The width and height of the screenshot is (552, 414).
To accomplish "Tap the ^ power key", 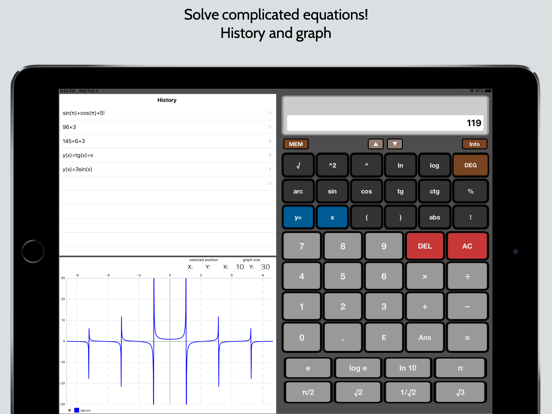I will click(366, 165).
